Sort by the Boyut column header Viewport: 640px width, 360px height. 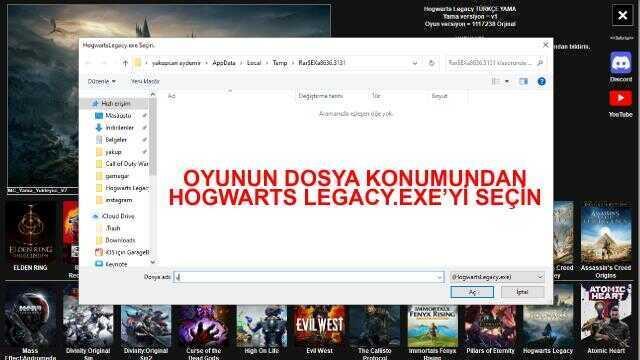coord(440,96)
